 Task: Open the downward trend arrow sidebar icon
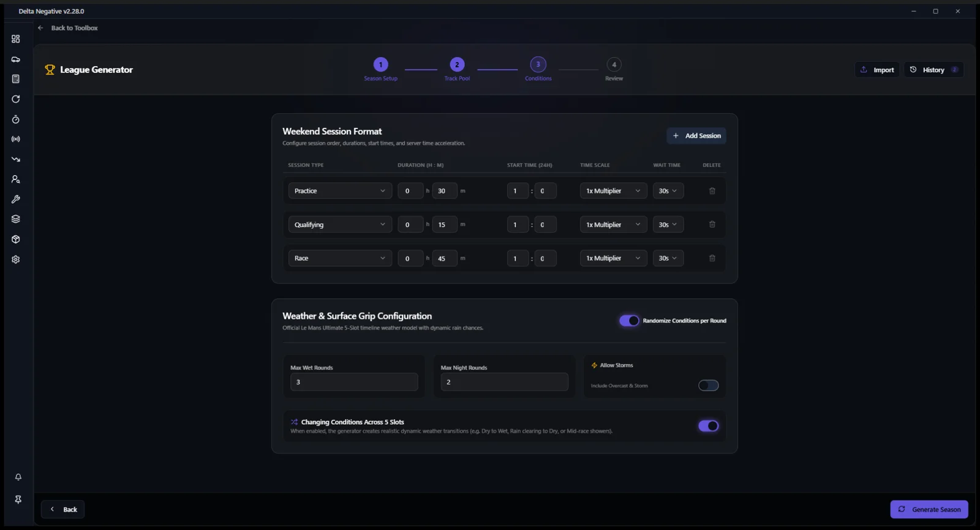pyautogui.click(x=16, y=159)
